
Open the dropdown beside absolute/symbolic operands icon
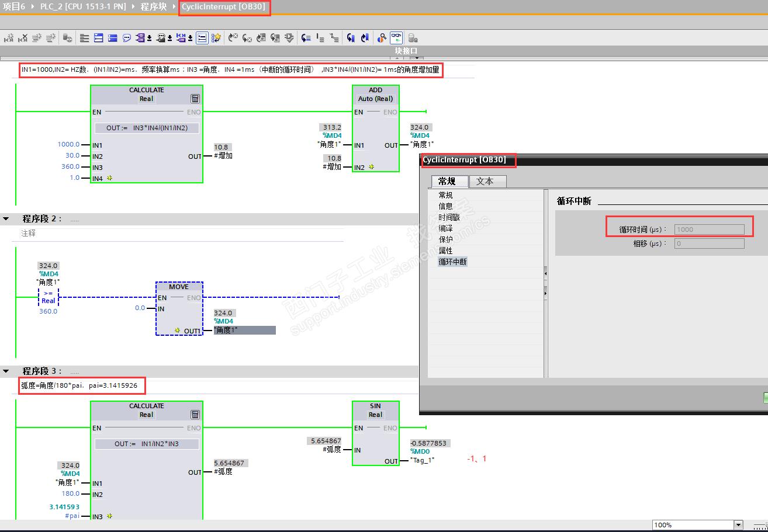[x=149, y=39]
